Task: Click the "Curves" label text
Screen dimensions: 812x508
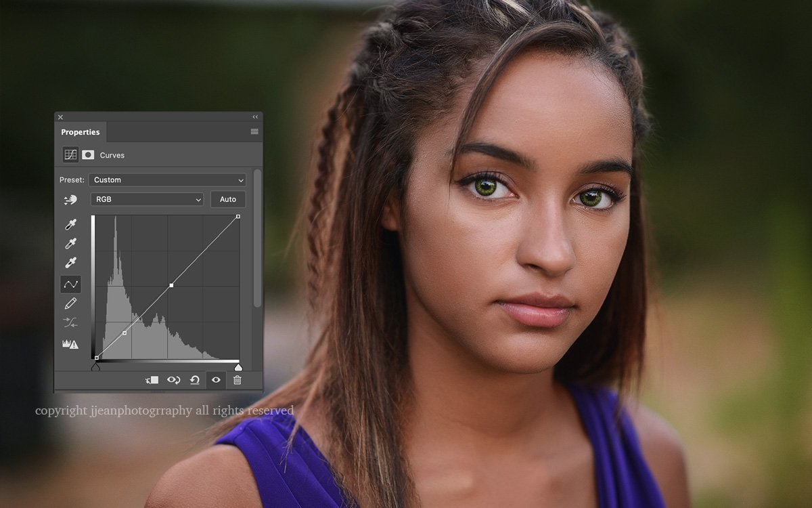Action: (112, 155)
